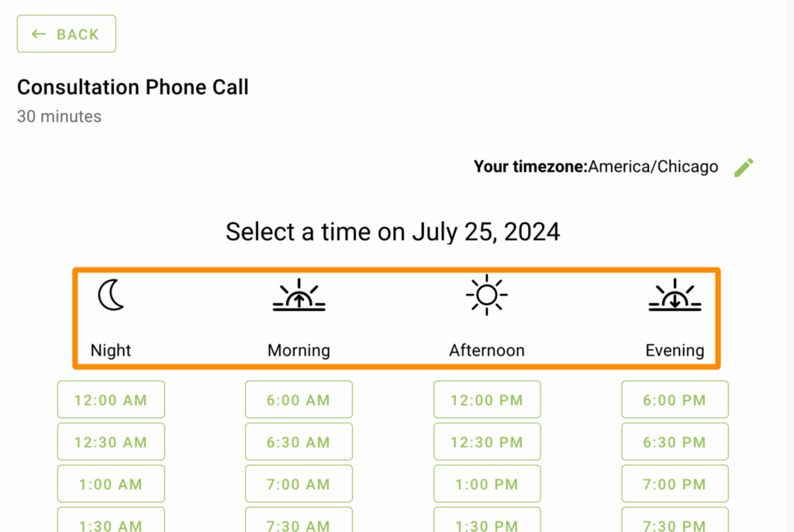The image size is (794, 532).
Task: Select the Evening sunset icon
Action: coord(674,295)
